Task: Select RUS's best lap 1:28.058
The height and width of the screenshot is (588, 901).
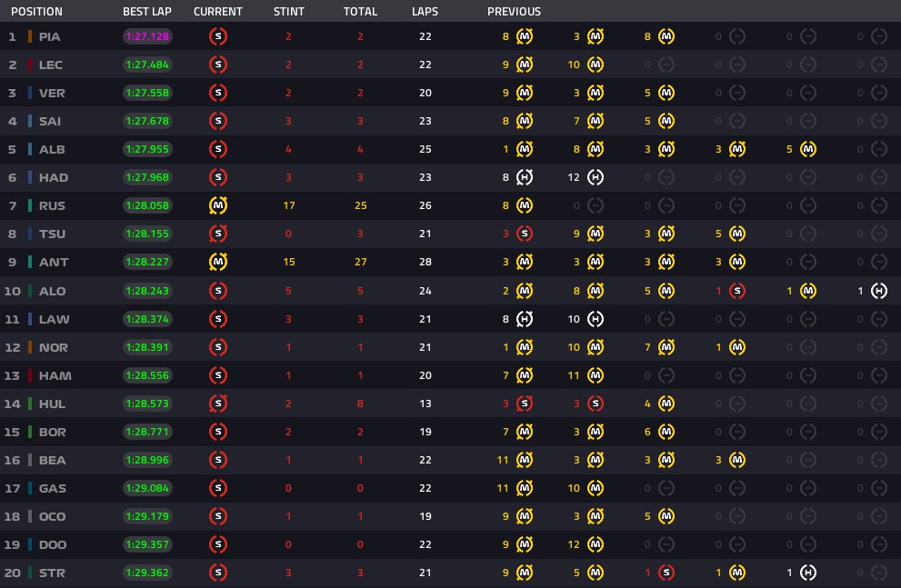Action: 147,205
